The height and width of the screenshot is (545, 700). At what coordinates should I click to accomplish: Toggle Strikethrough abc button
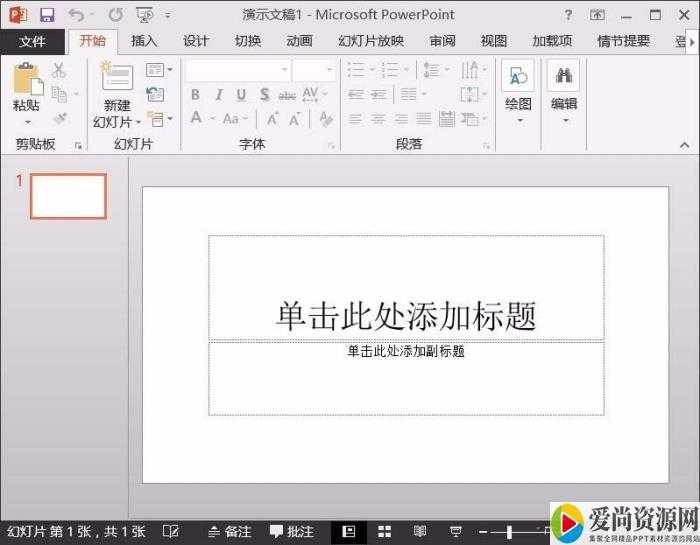287,96
